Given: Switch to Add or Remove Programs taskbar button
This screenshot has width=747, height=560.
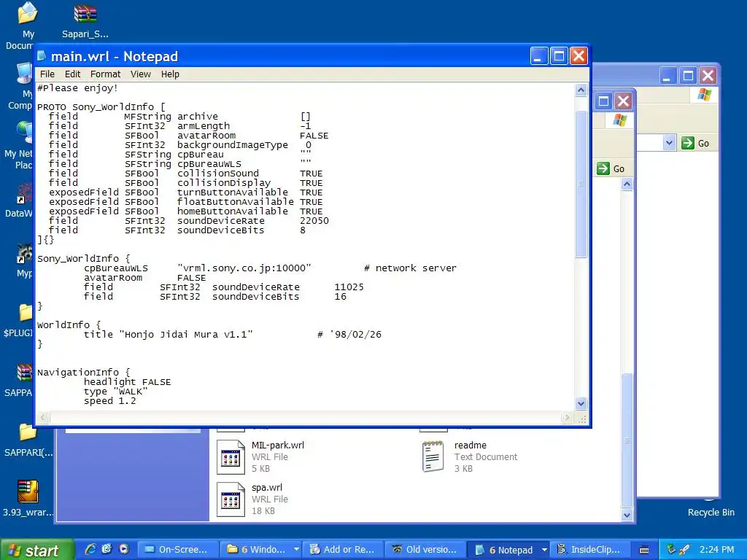Looking at the screenshot, I should (x=344, y=550).
